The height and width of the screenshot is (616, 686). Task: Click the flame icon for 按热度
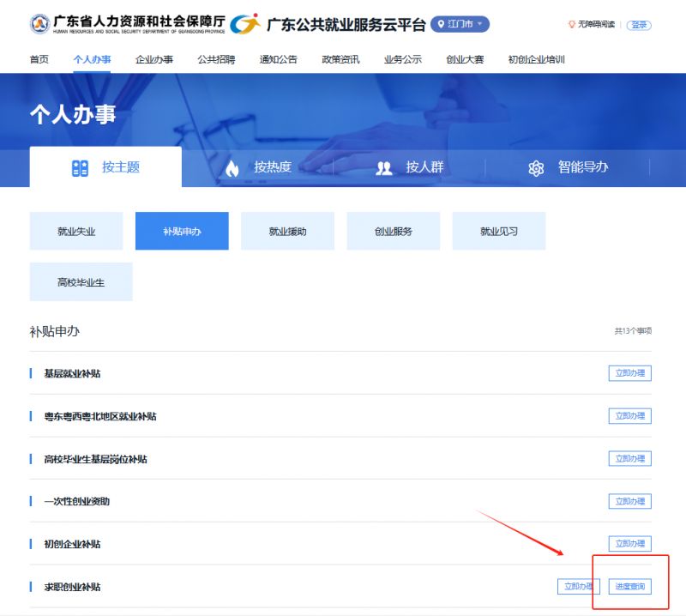click(232, 168)
